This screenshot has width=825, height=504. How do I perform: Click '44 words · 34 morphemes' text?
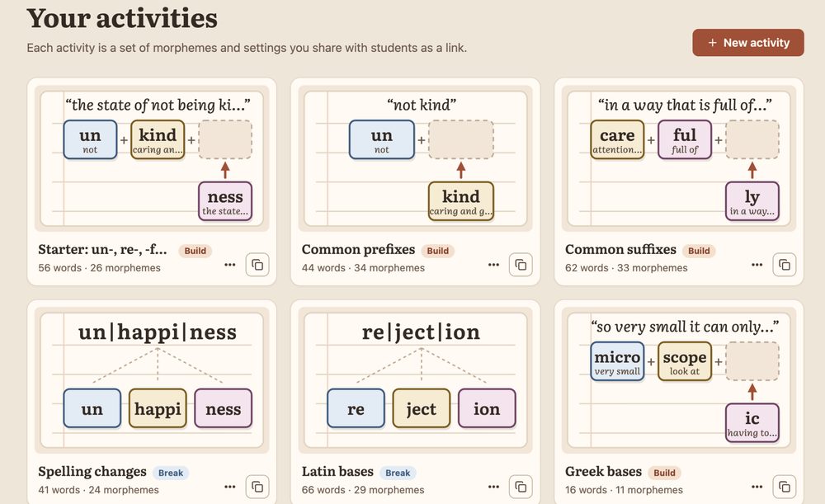point(363,268)
